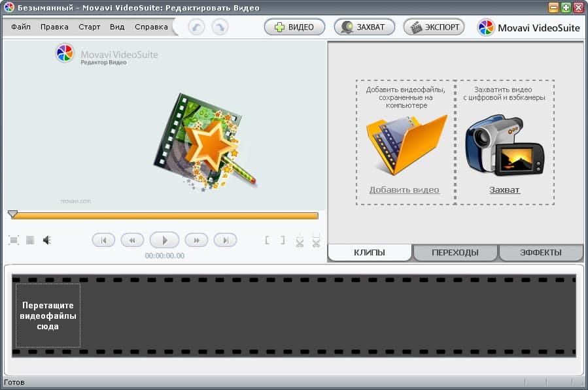Click the Готов status bar text

coord(14,383)
